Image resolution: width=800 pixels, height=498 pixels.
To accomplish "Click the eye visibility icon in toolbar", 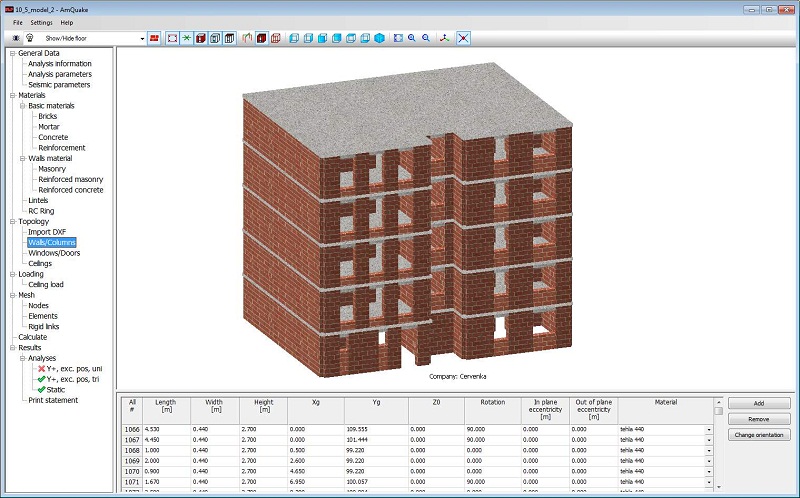I will coord(15,38).
